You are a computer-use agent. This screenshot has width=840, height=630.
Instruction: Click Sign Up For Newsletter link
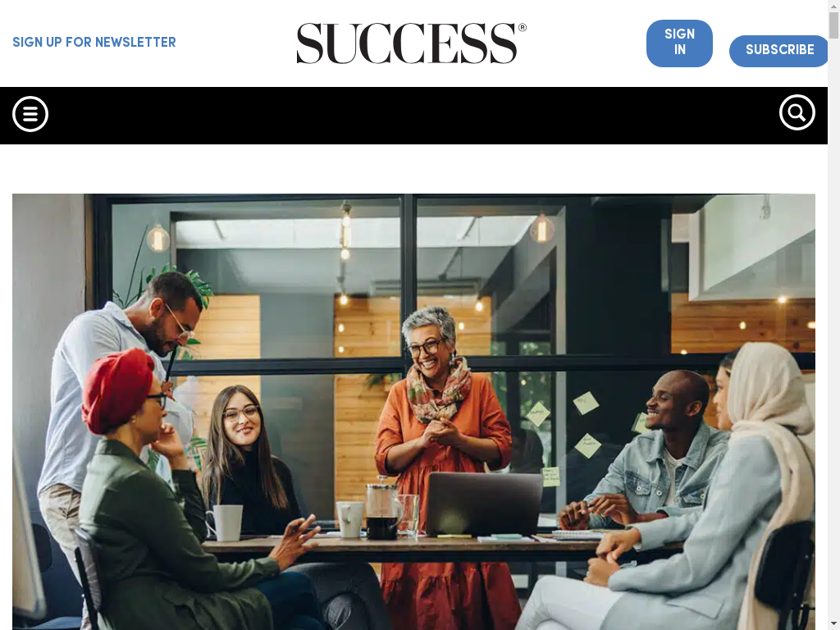pos(94,43)
